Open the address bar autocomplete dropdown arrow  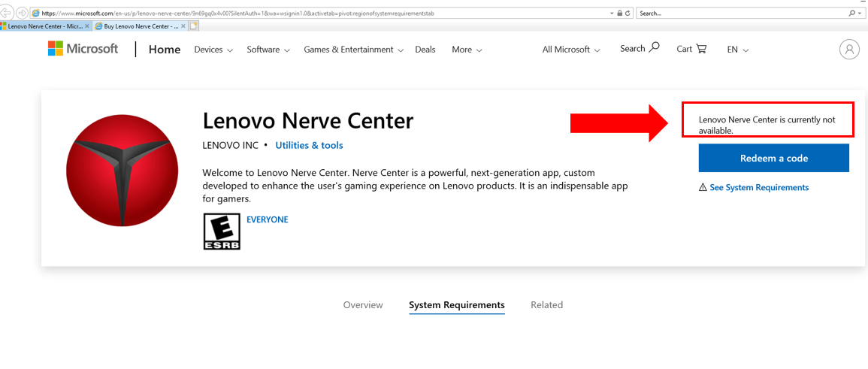(x=612, y=13)
